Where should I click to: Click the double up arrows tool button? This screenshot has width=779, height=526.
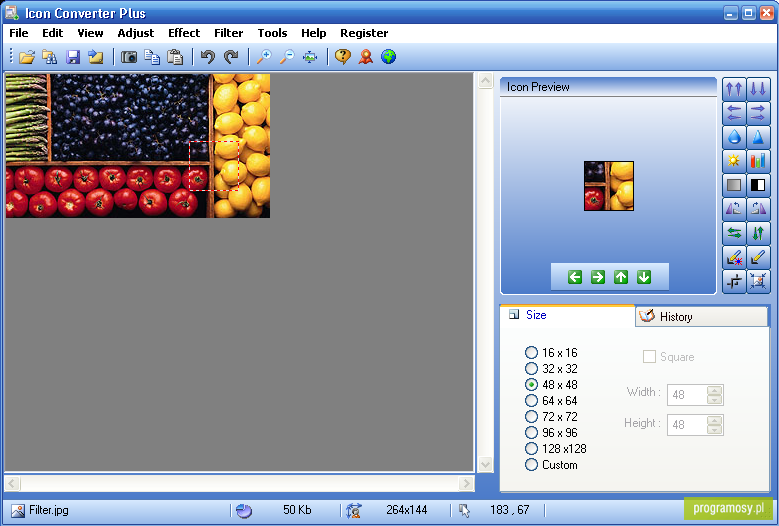pos(734,89)
